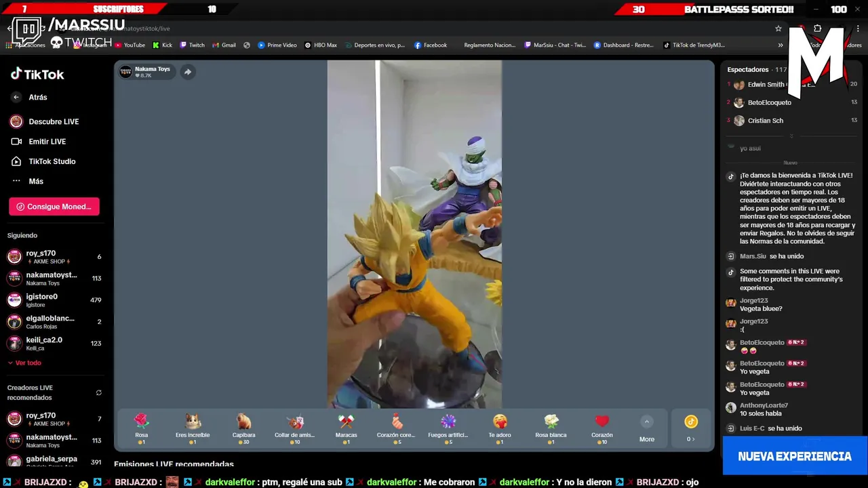Send the Corazón gift
Image resolution: width=868 pixels, height=488 pixels.
[601, 428]
